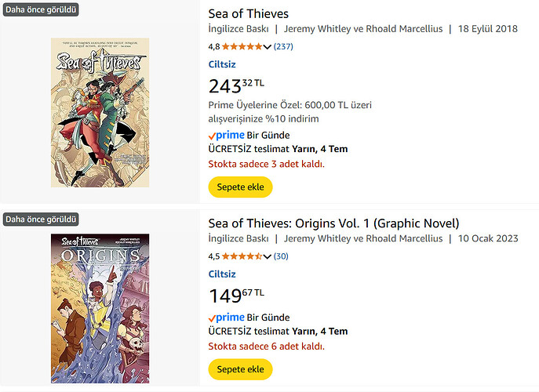The height and width of the screenshot is (392, 539).
Task: Click the 149,67 TL price
Action: pos(236,296)
